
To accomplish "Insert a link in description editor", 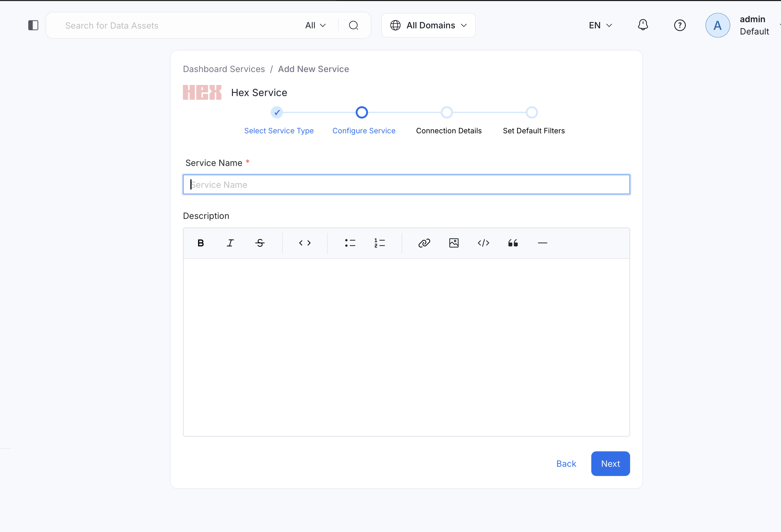I will (424, 243).
